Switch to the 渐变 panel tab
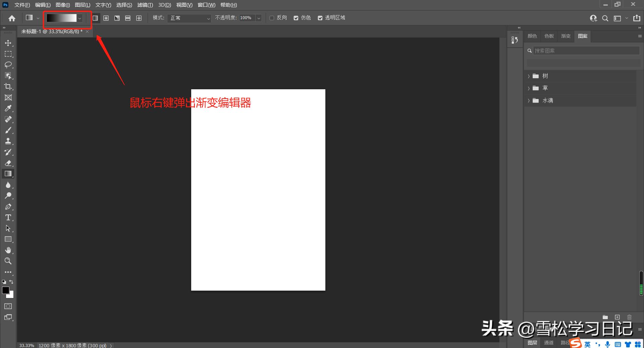Viewport: 644px width, 348px height. tap(566, 36)
